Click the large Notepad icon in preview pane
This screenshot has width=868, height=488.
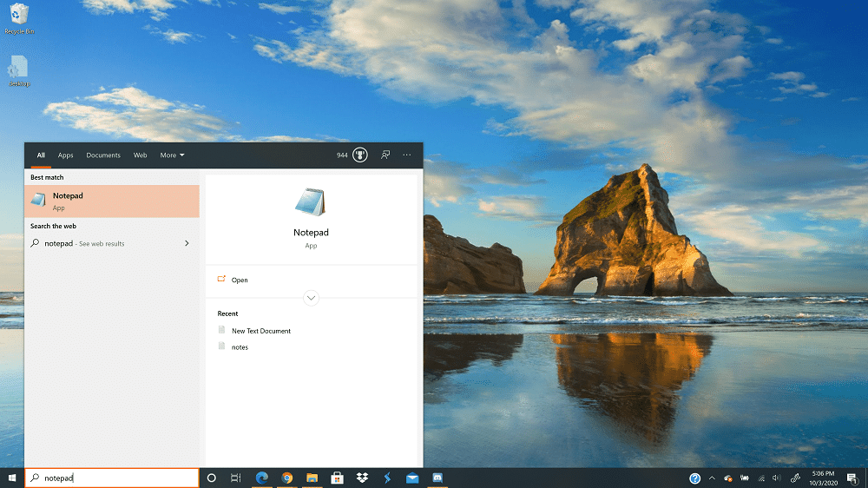(x=311, y=202)
